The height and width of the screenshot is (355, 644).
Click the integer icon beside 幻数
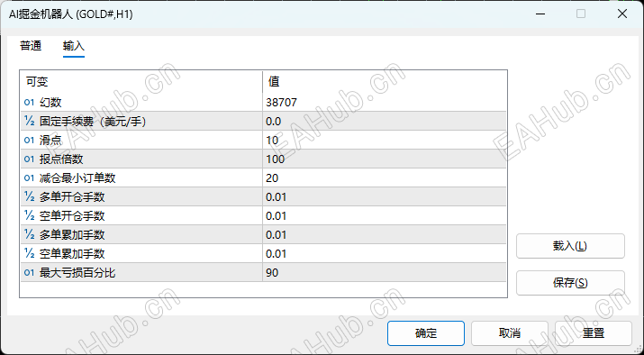point(29,103)
